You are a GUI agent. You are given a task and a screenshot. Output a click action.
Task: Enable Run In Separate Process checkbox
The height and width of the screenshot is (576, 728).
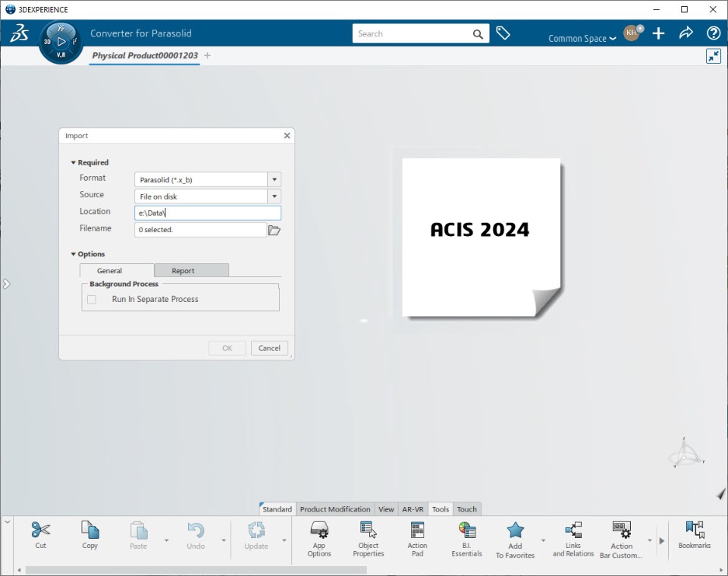tap(92, 300)
